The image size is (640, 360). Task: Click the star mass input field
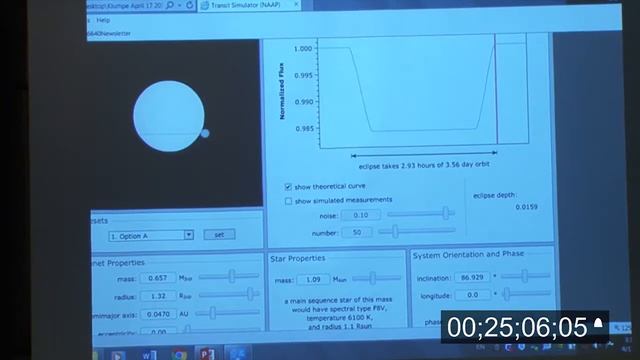pos(313,280)
